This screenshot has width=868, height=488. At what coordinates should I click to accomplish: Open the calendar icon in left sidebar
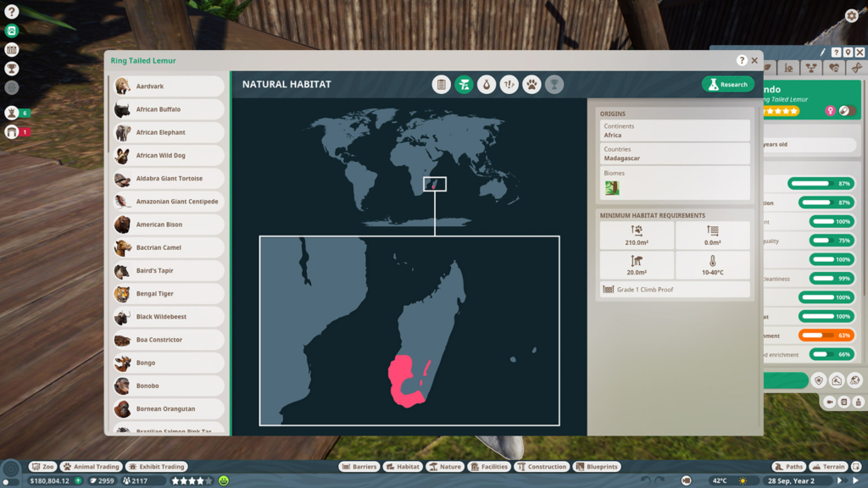12,50
